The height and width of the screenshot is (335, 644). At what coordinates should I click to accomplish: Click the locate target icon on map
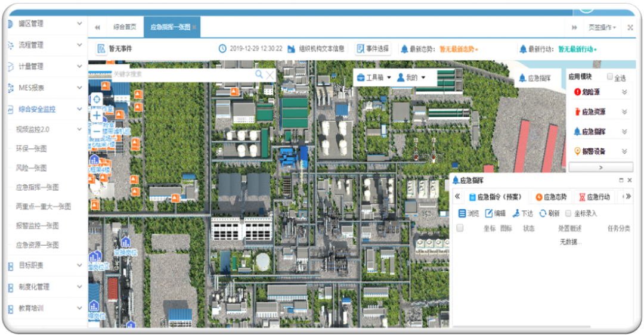pos(97,98)
